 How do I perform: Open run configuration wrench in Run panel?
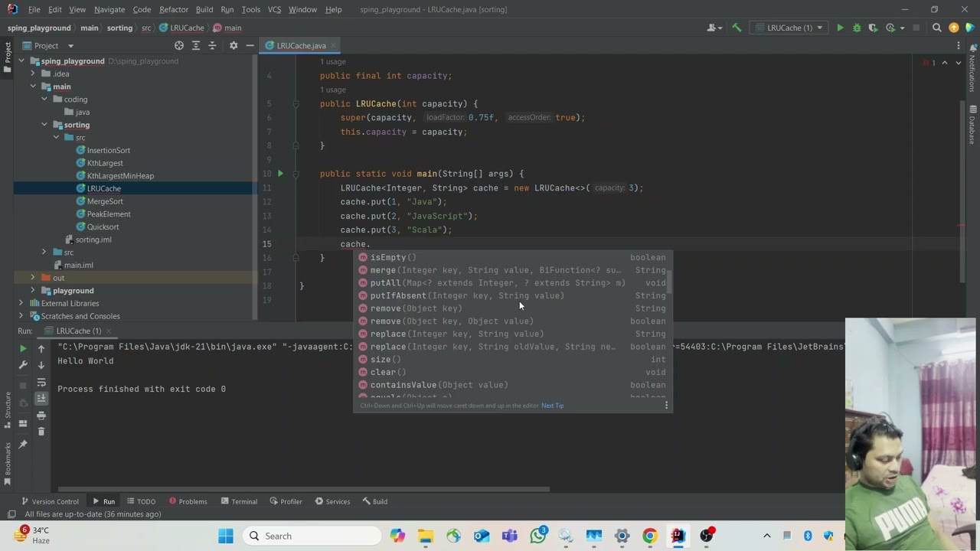23,365
